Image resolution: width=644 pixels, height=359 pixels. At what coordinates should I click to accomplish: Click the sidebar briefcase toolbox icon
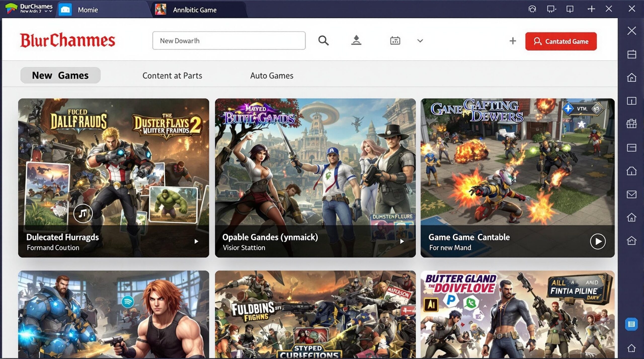click(632, 124)
